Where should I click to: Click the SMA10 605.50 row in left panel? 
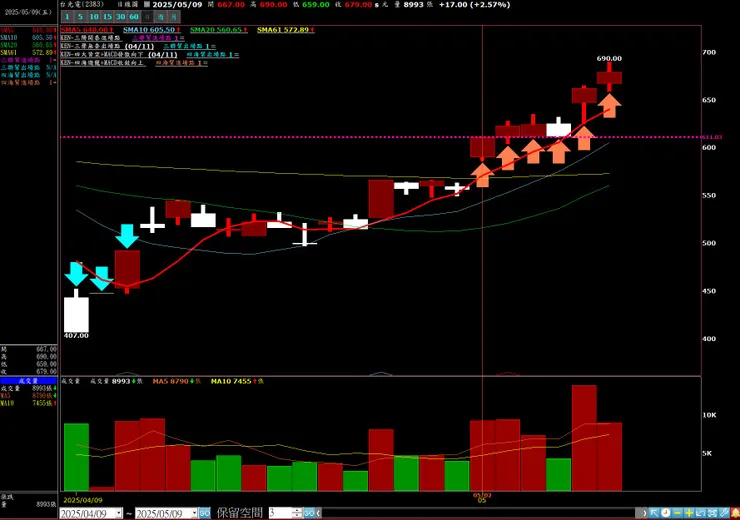[x=28, y=37]
